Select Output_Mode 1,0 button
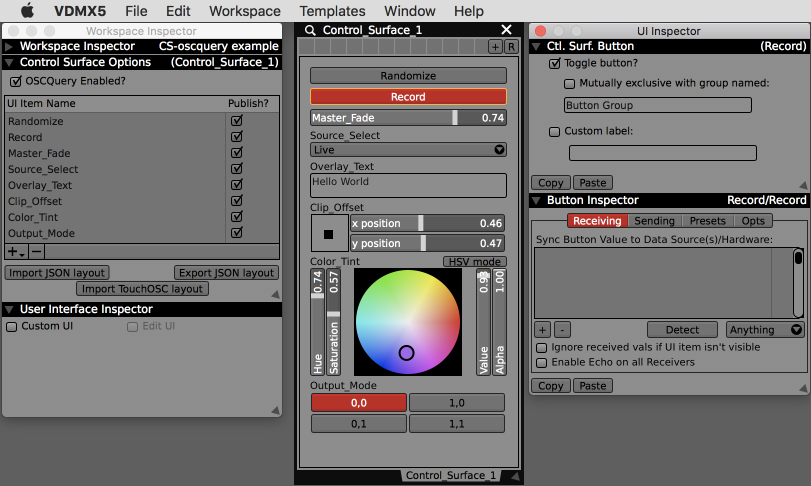The image size is (811, 486). 457,403
